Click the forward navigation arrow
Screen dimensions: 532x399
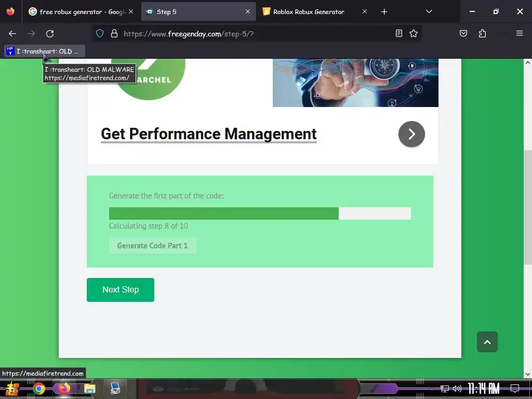[x=31, y=34]
